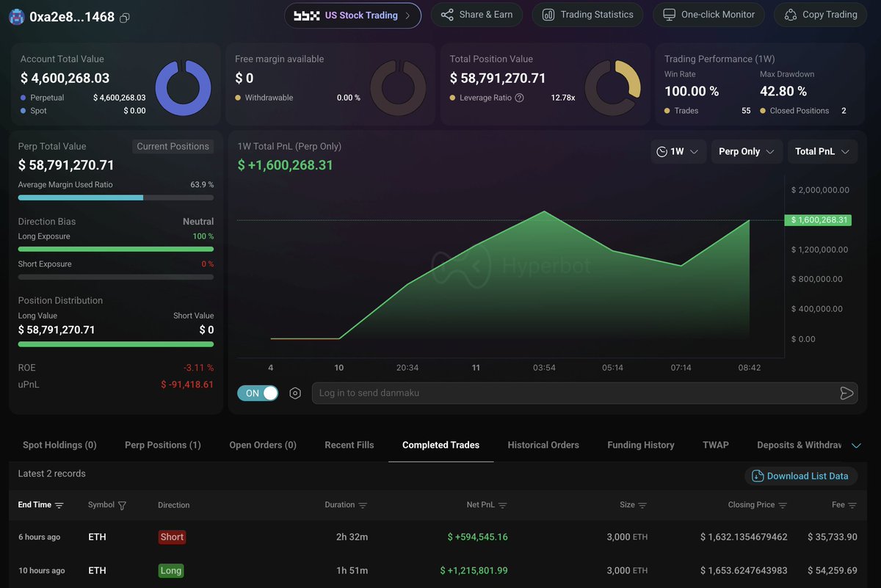Click the send danmaku arrow icon

846,393
